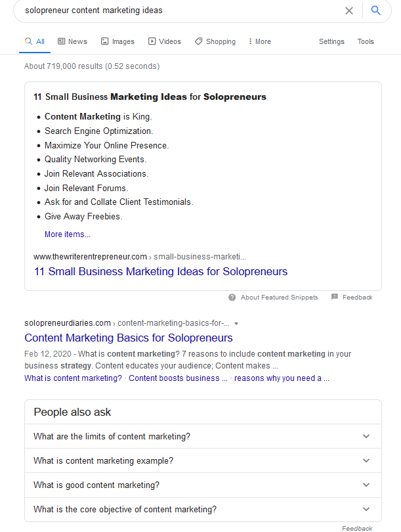Select the Shopping tab

tap(215, 41)
